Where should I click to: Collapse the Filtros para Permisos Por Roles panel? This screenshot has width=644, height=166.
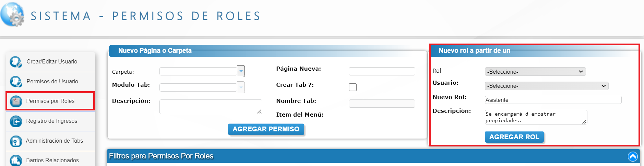click(633, 156)
